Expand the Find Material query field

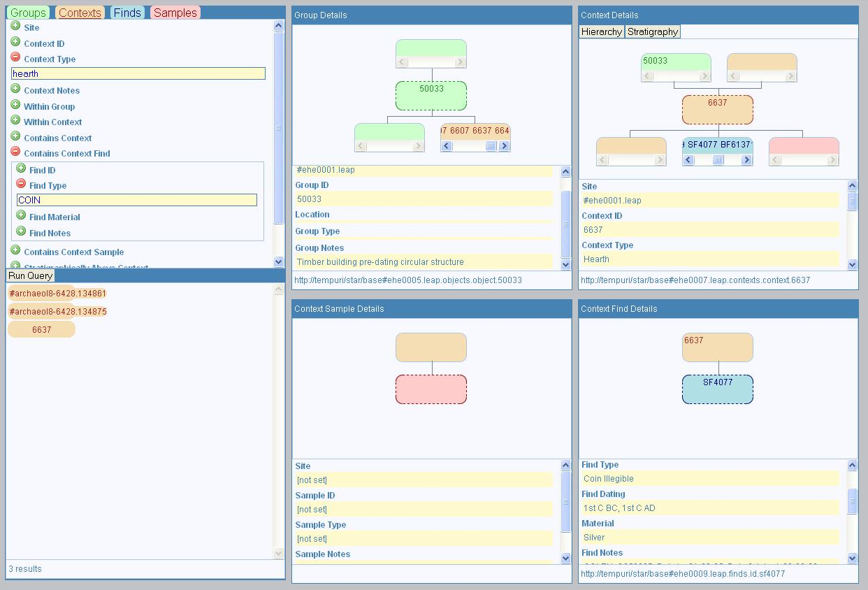[x=21, y=215]
